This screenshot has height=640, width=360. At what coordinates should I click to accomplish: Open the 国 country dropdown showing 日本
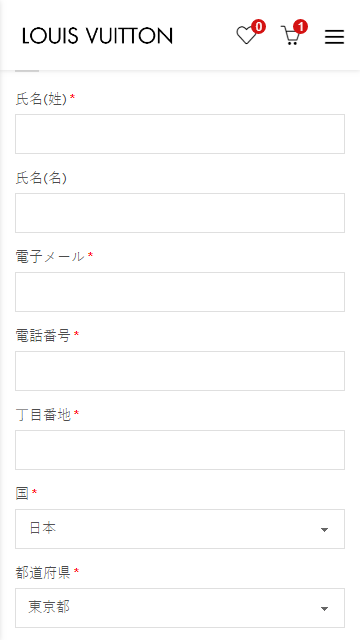coord(180,529)
